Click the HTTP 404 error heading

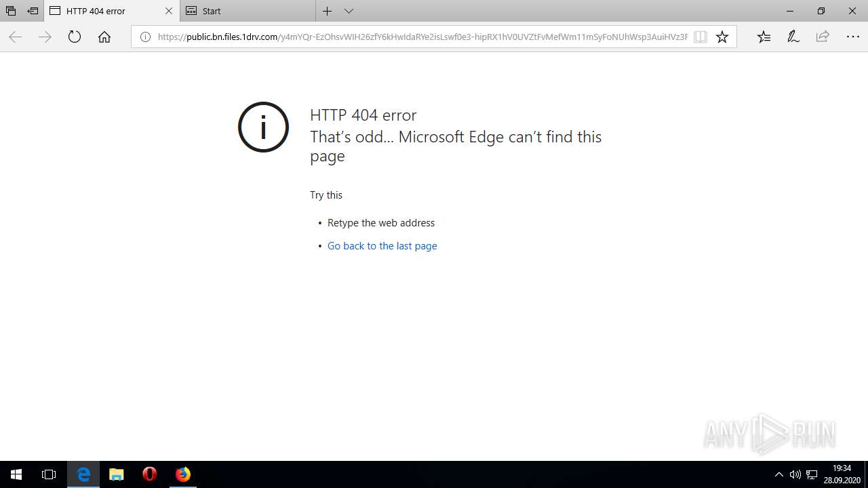(363, 115)
